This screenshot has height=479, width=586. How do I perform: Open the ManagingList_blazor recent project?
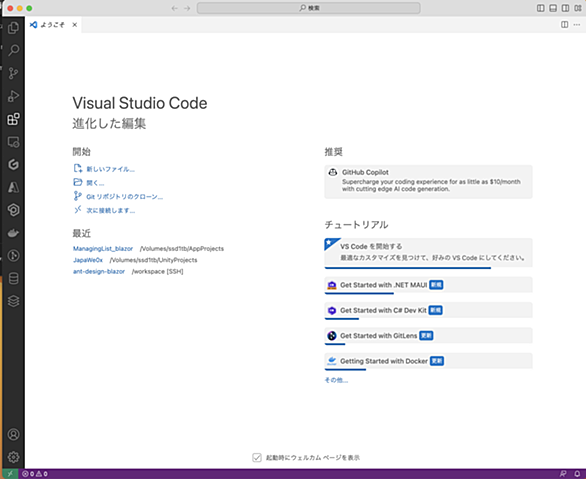(x=103, y=248)
